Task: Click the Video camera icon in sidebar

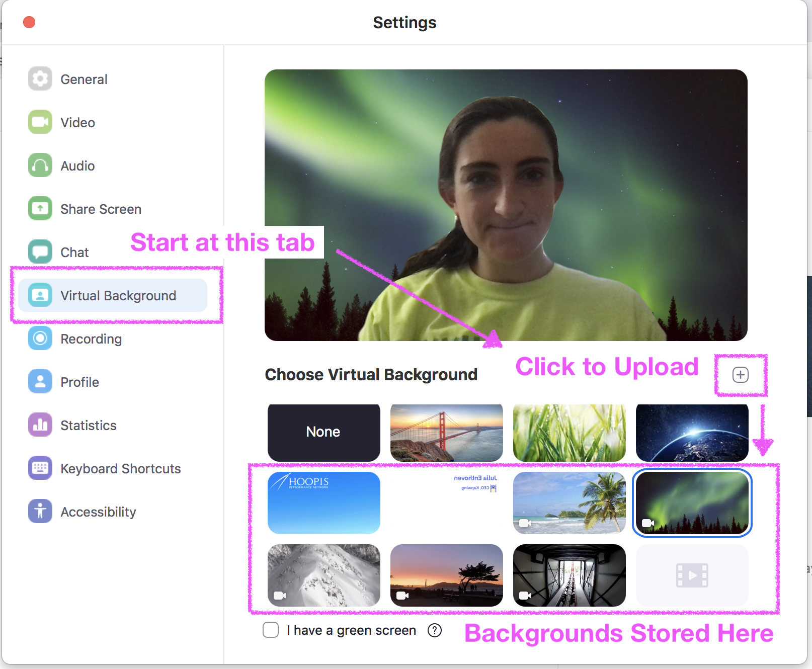Action: click(40, 122)
